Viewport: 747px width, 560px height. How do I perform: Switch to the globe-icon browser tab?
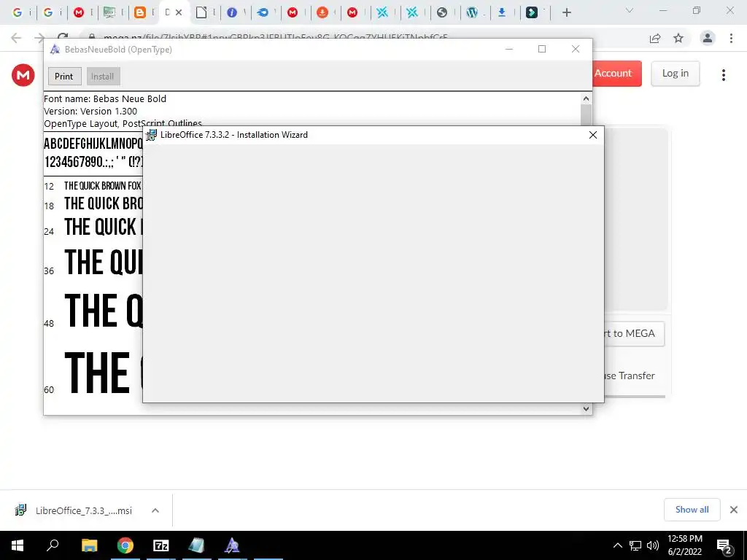(x=442, y=12)
